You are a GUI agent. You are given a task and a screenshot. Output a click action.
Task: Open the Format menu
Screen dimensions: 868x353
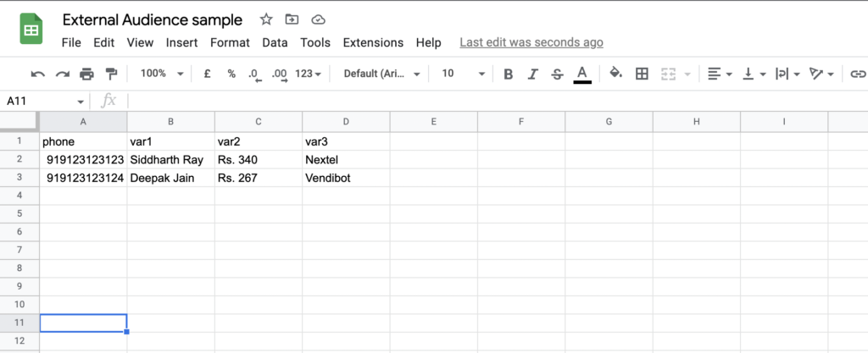230,42
